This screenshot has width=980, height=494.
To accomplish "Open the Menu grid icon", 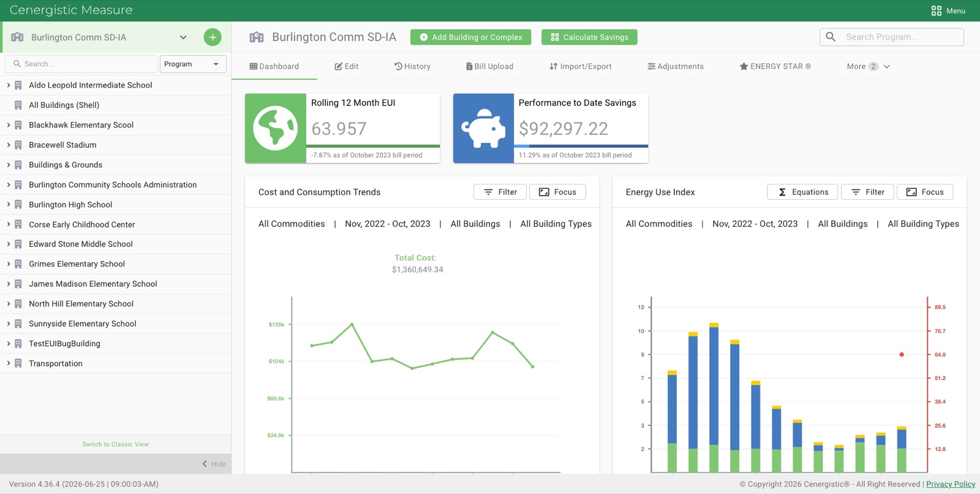I will coord(936,11).
